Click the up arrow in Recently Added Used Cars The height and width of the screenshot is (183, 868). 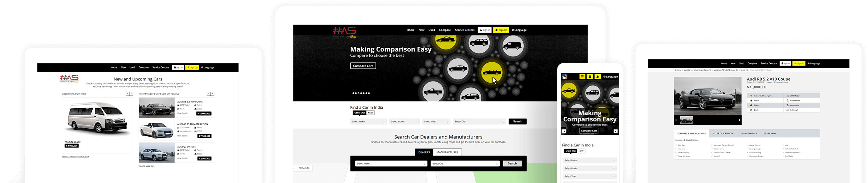[209, 94]
